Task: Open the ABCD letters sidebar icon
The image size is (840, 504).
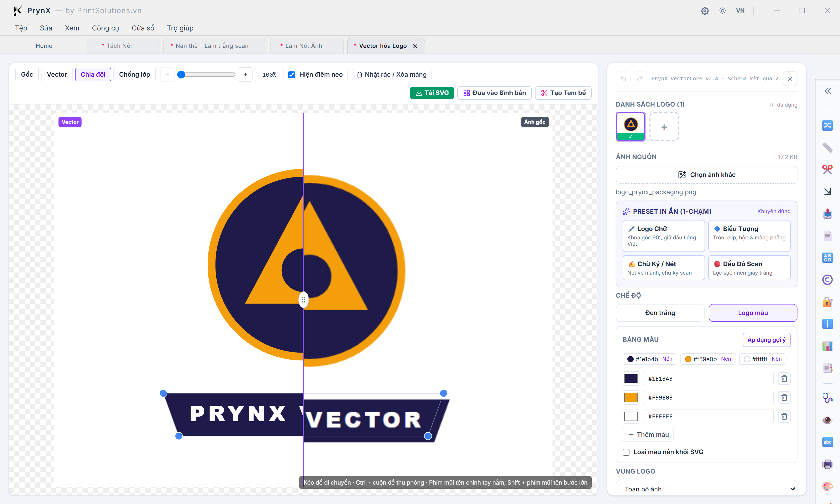Action: point(827,258)
